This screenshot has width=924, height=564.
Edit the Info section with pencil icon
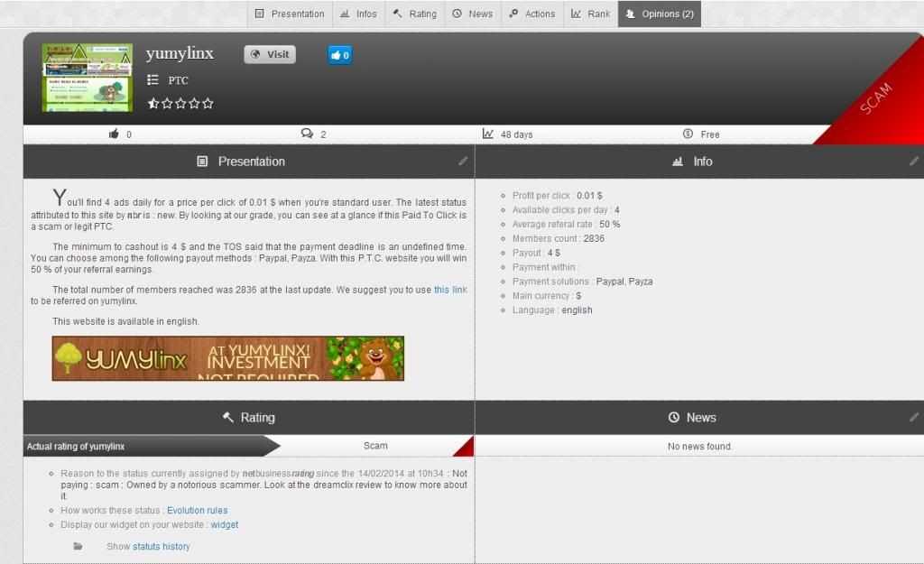pyautogui.click(x=914, y=161)
